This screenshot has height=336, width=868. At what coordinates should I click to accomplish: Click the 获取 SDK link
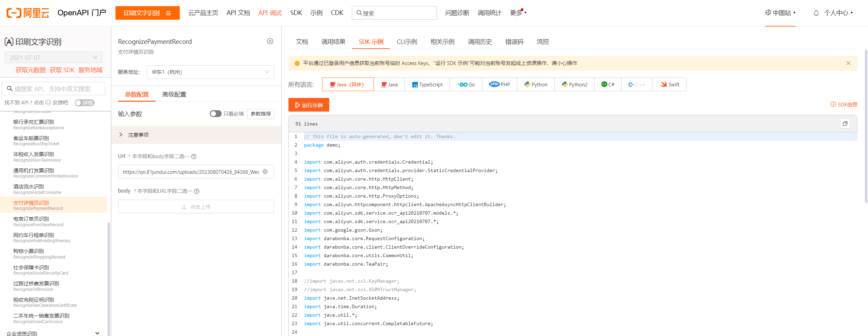click(62, 70)
